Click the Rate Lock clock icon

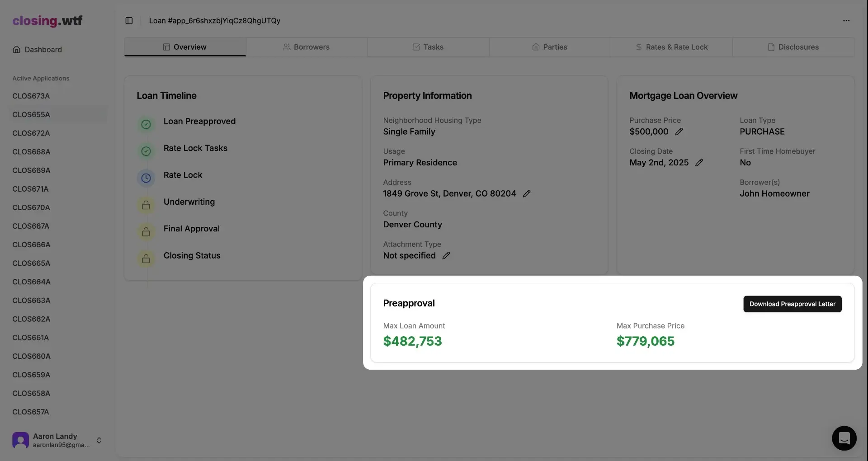coord(146,178)
